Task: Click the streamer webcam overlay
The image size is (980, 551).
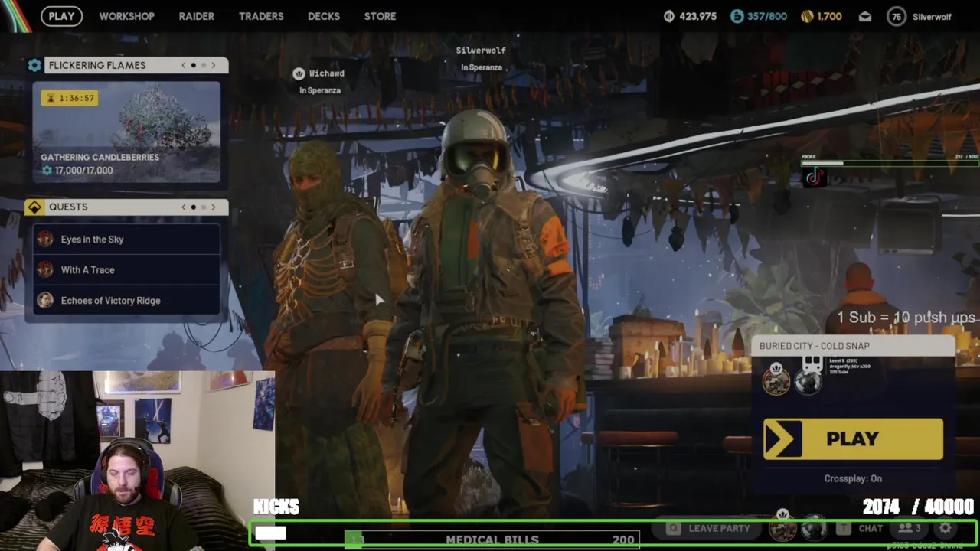Action: tap(138, 461)
